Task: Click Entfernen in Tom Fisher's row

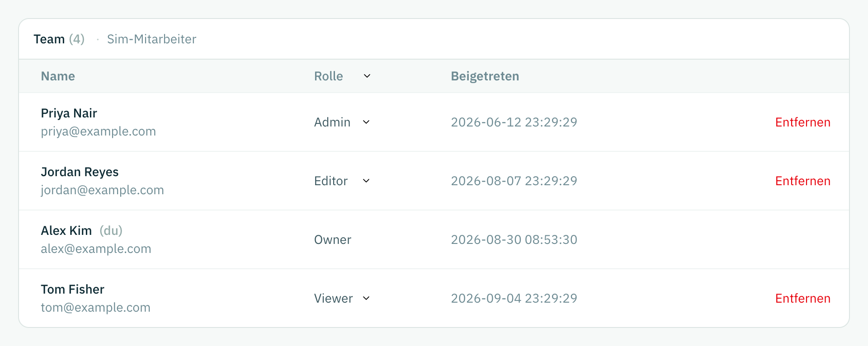Action: [x=802, y=298]
